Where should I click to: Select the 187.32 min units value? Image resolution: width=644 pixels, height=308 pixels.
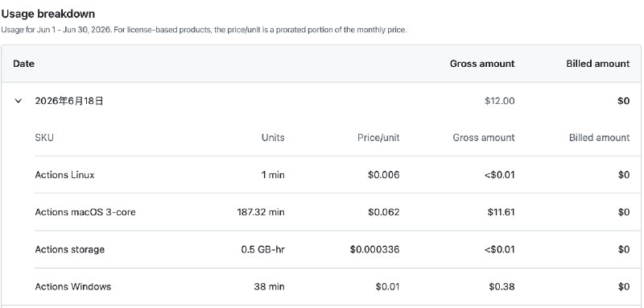261,212
